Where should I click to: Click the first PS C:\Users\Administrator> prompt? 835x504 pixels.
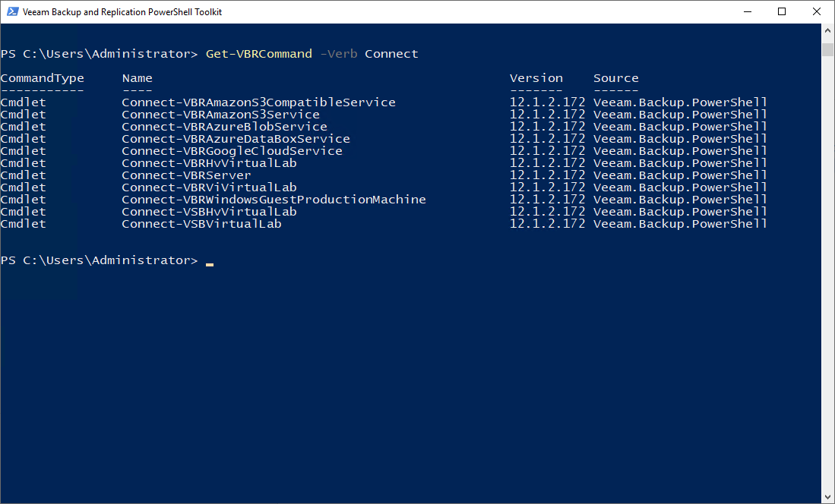pos(99,54)
